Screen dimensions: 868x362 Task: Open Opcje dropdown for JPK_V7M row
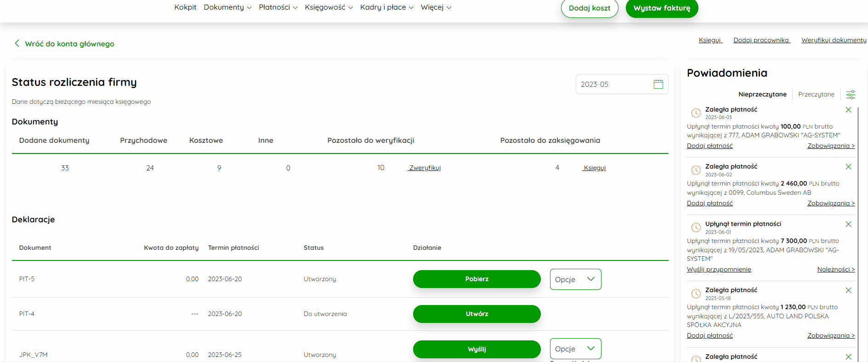click(575, 349)
